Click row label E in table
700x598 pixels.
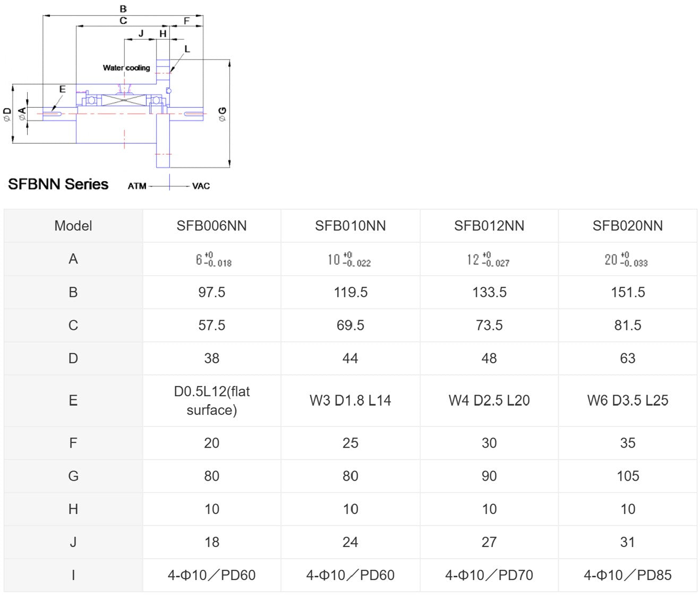pyautogui.click(x=73, y=400)
